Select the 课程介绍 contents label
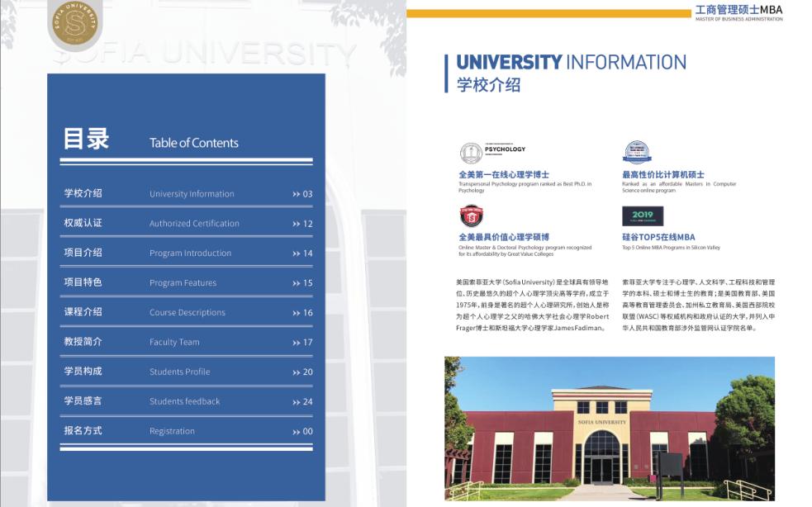The height and width of the screenshot is (507, 812). point(83,312)
